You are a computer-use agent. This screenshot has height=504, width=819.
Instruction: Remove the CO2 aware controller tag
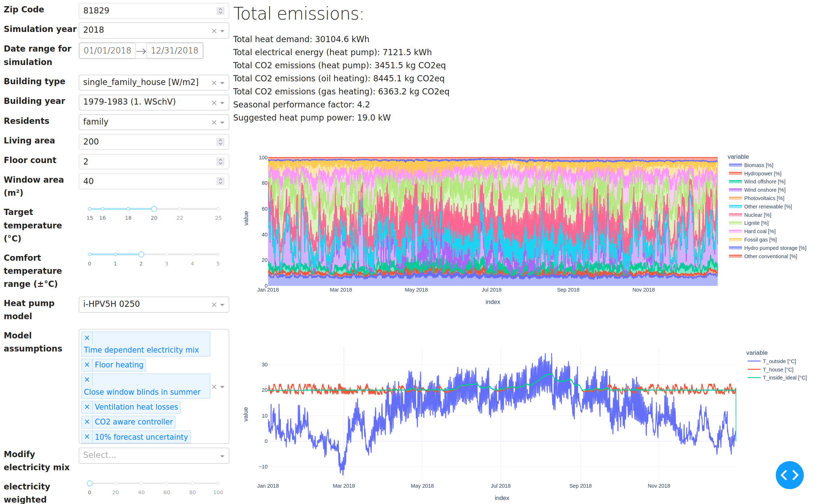(x=87, y=422)
